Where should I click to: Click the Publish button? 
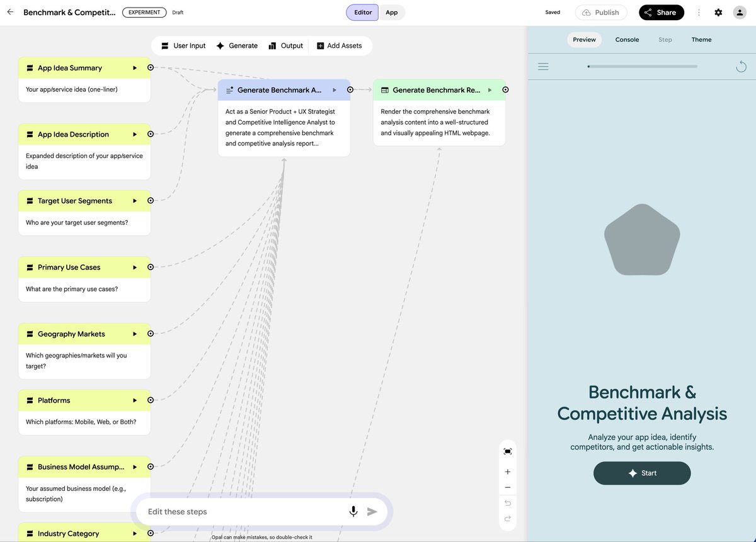[601, 13]
